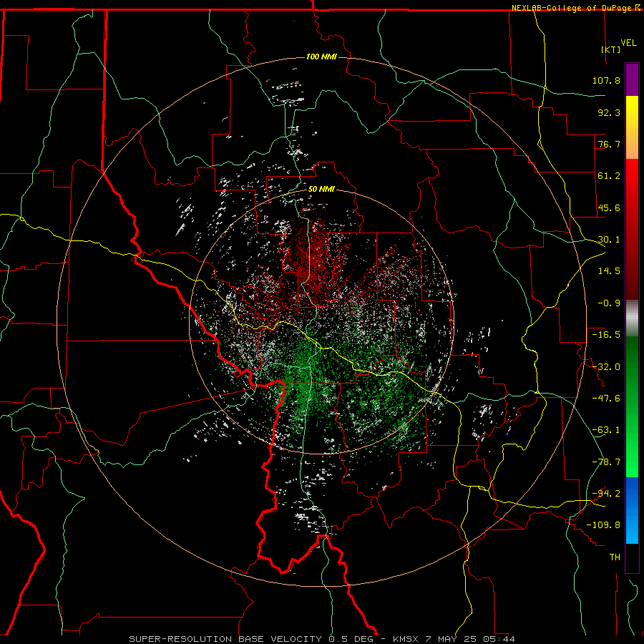Select the 61.2 velocity scale value
The image size is (644, 644).
(x=609, y=176)
